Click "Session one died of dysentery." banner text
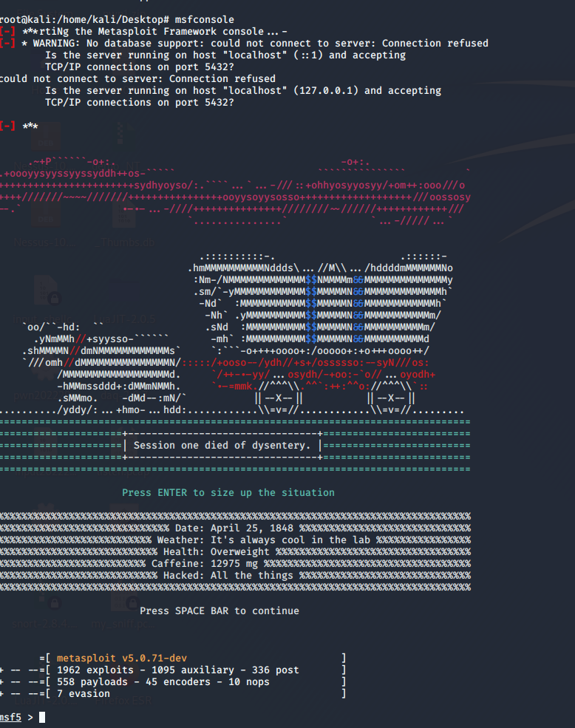The width and height of the screenshot is (575, 728). pyautogui.click(x=222, y=446)
